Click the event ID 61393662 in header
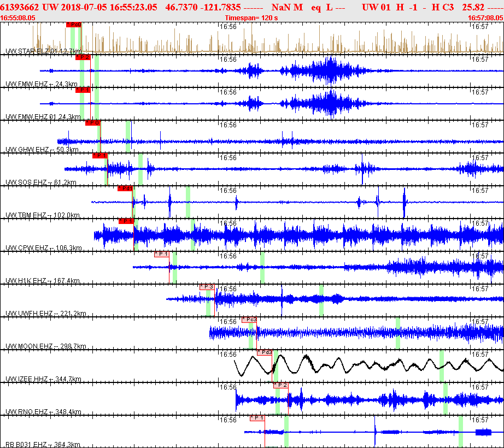The height and width of the screenshot is (448, 504). (20, 7)
